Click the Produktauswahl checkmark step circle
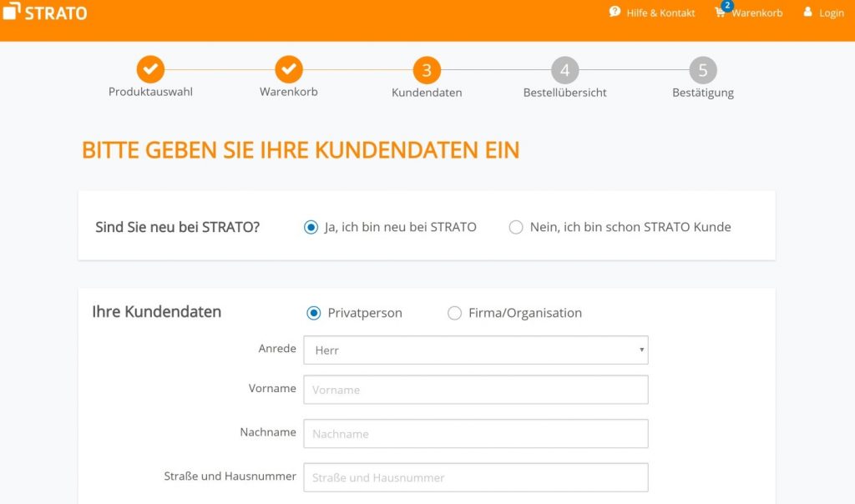 [150, 69]
